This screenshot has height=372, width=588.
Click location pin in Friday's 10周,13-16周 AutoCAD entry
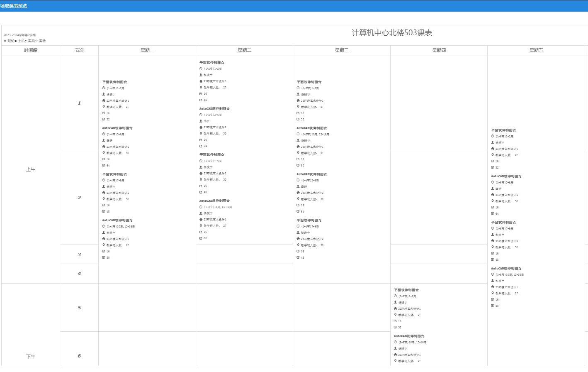tap(493, 293)
